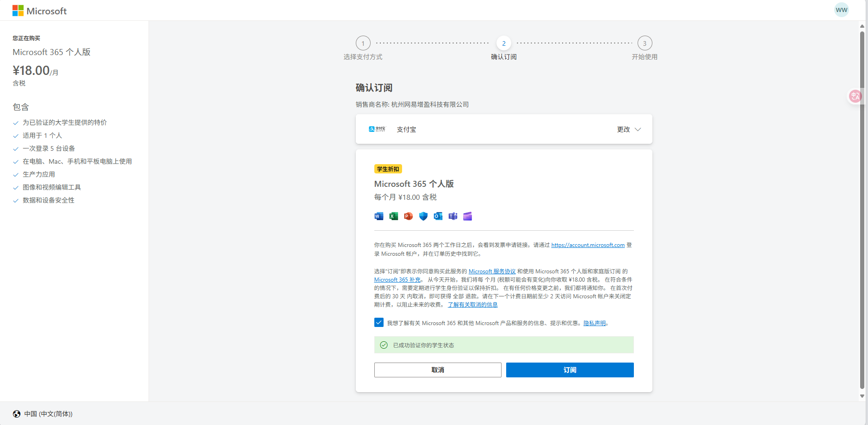868x425 pixels.
Task: Click 适用于 1 个人 list item
Action: (x=42, y=136)
